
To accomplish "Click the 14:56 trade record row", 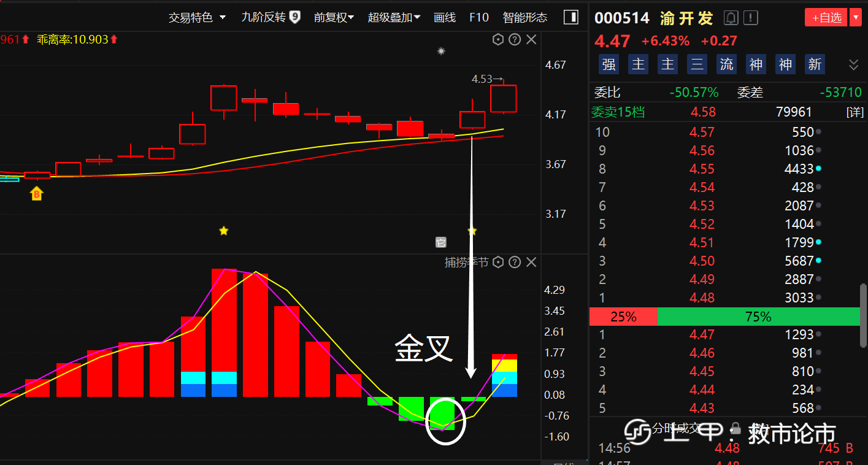I will point(724,448).
